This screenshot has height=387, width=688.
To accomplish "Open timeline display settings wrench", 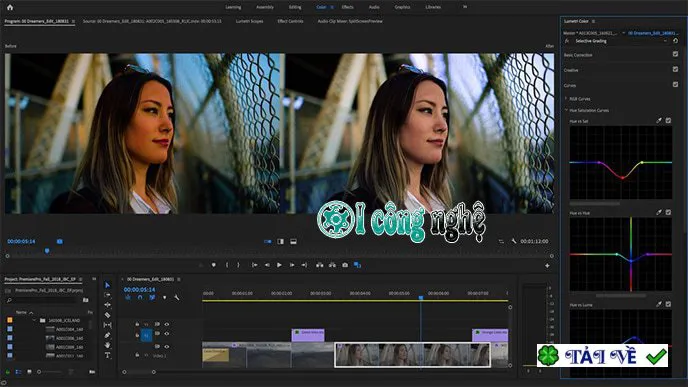I will [177, 297].
